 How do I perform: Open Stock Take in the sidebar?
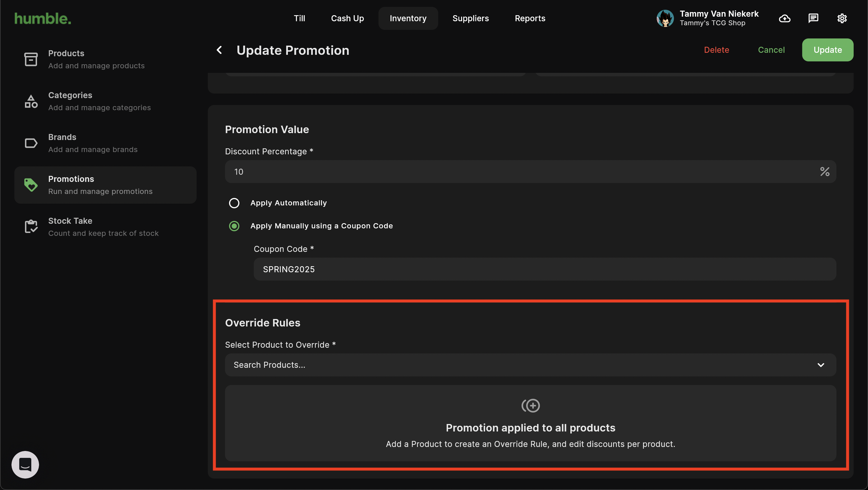tap(105, 226)
